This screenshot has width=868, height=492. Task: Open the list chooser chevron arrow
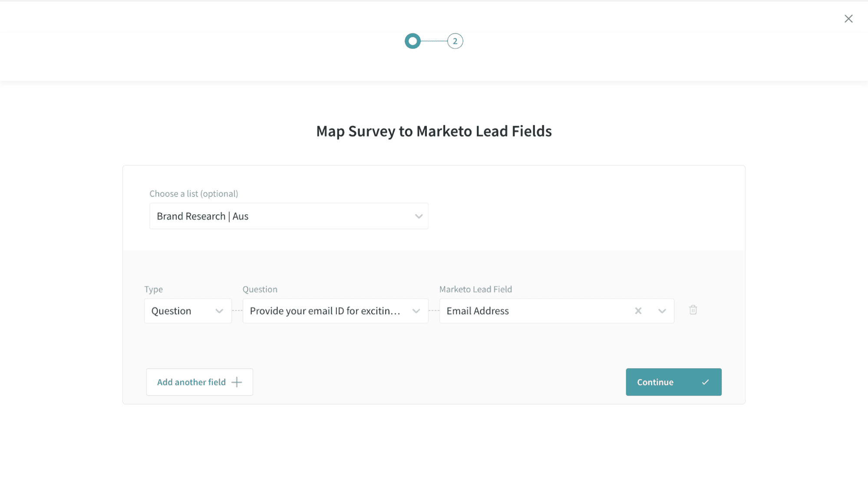click(x=418, y=216)
